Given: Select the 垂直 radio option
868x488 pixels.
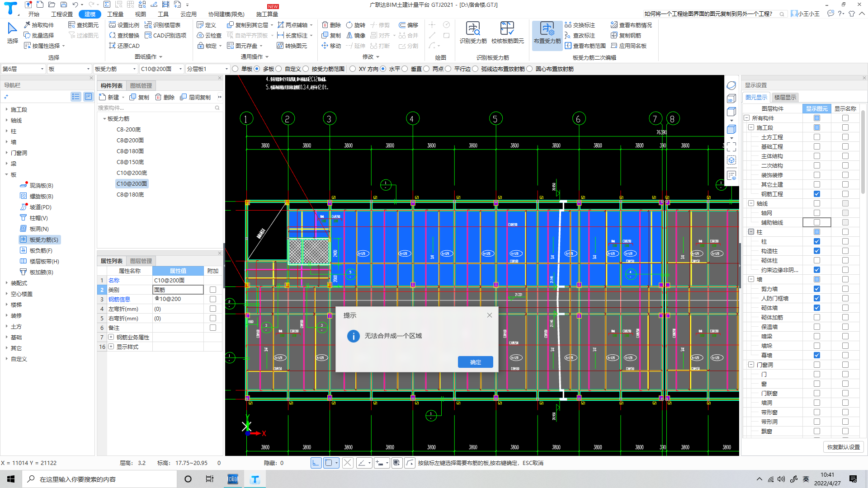Looking at the screenshot, I should (405, 69).
